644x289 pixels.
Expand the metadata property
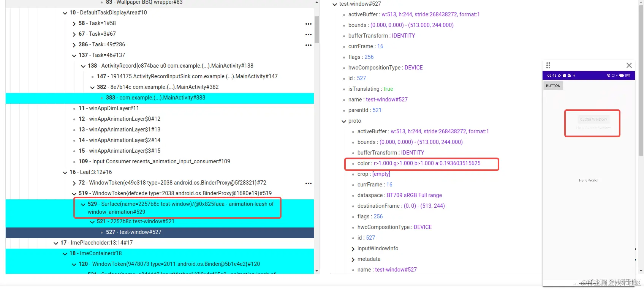(353, 259)
